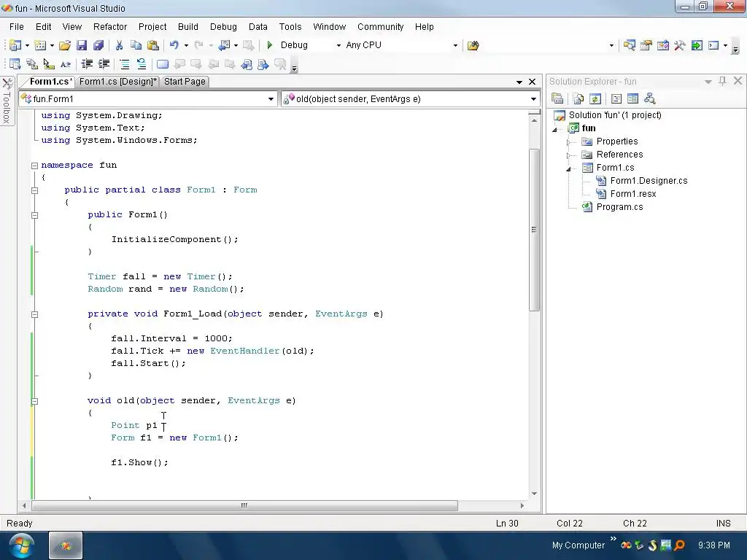
Task: Open the Toolbox via the hammer-wrench icon
Action: pyautogui.click(x=679, y=45)
